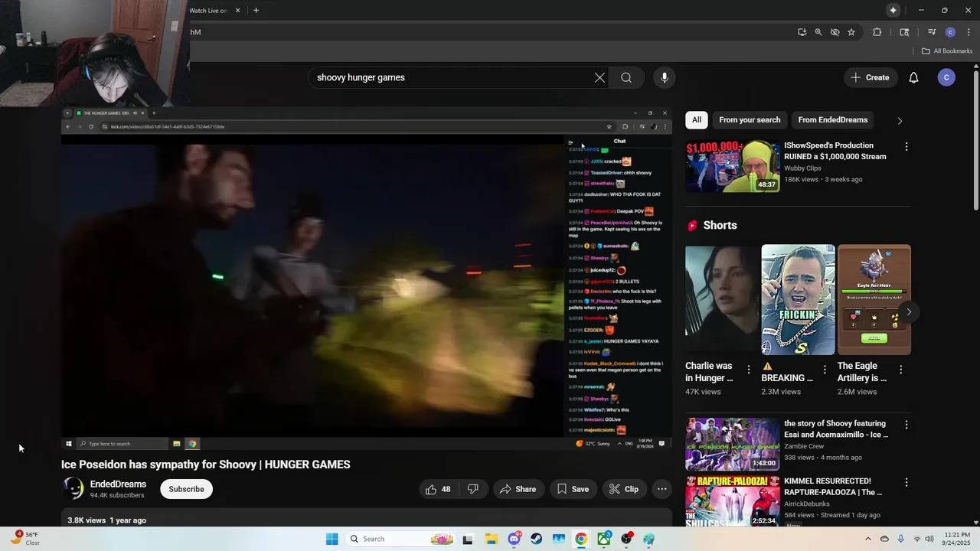Viewport: 980px width, 551px height.
Task: Open options for The Eagle Artillery short
Action: click(x=901, y=370)
